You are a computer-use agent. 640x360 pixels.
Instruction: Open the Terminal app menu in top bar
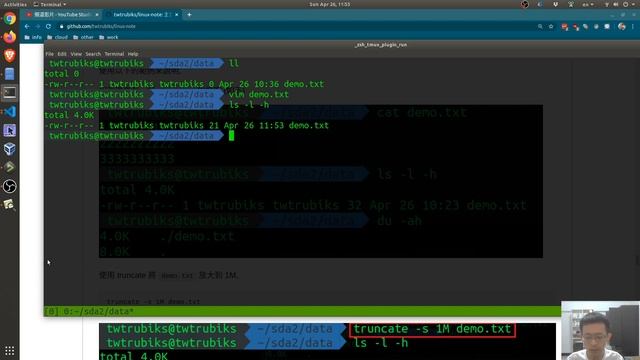click(x=50, y=4)
